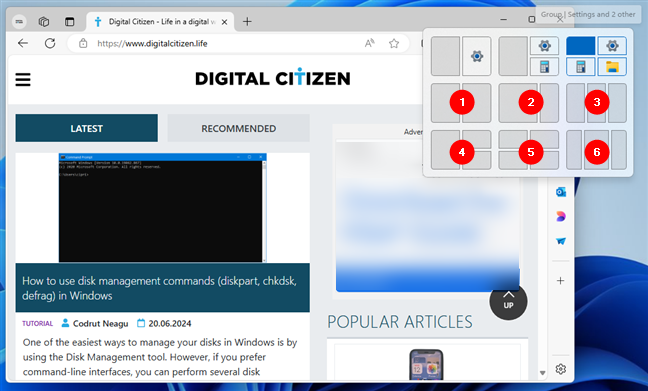This screenshot has height=391, width=648.
Task: Open Outlook in the Edge sidebar
Action: coord(561,192)
